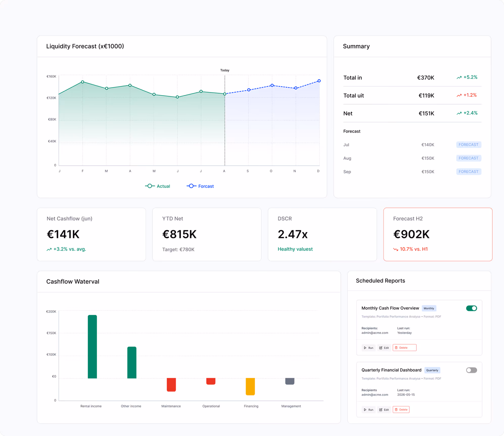The height and width of the screenshot is (436, 504).
Task: Toggle the Actual series in chart legend
Action: tap(157, 186)
